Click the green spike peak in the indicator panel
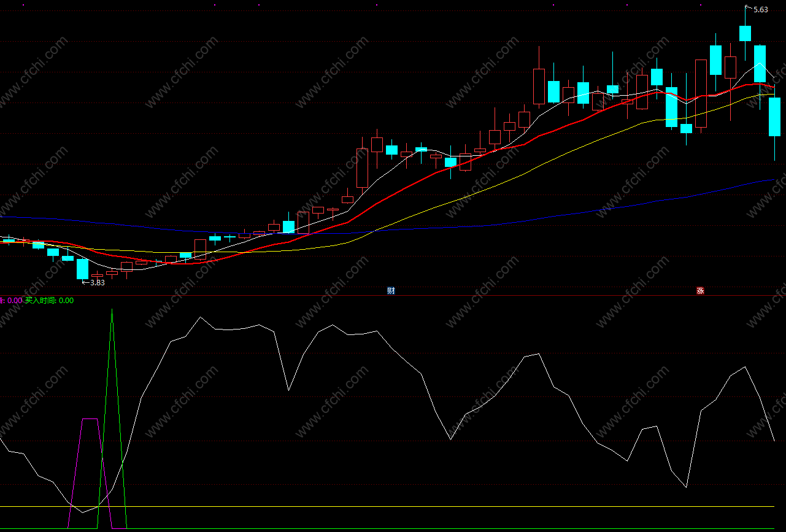 click(112, 310)
